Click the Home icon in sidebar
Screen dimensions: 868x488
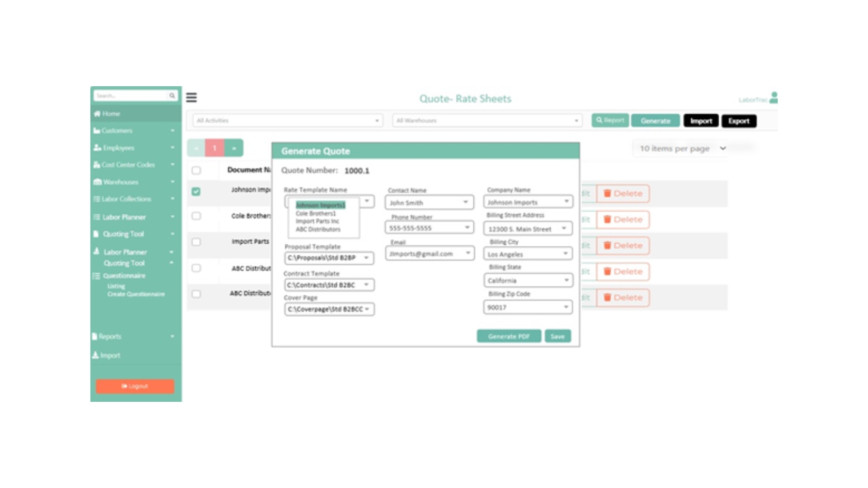(x=97, y=114)
